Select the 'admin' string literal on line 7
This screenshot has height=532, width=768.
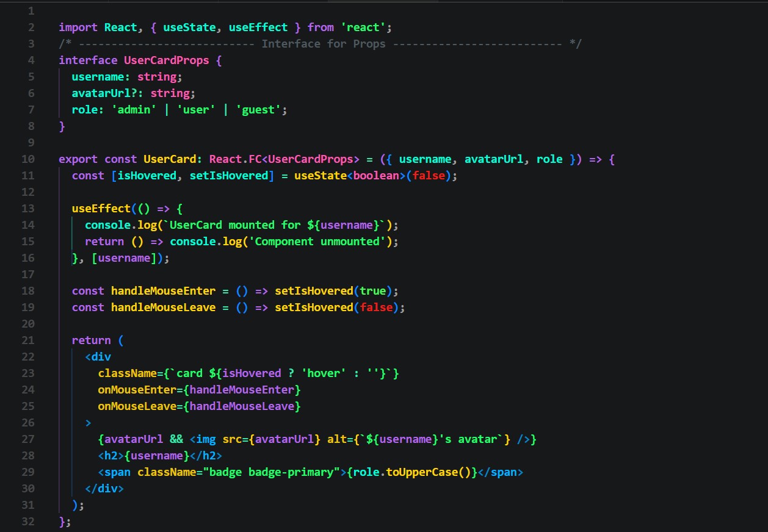tap(134, 110)
